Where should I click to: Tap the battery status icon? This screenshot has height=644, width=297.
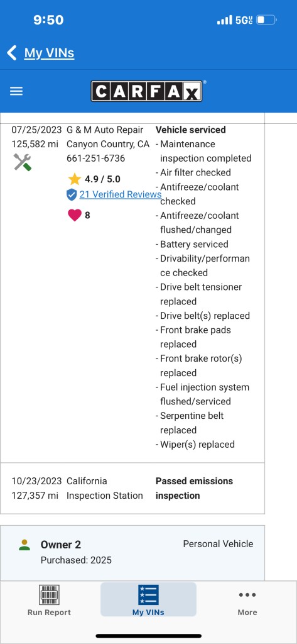click(x=267, y=19)
